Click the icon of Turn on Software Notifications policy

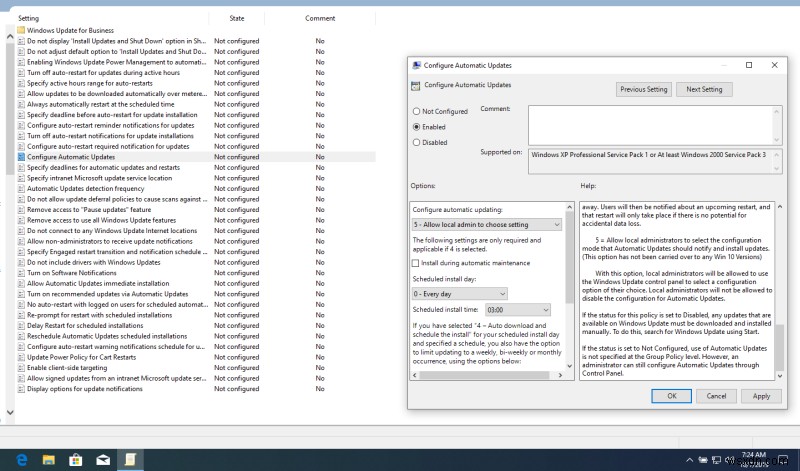tap(21, 272)
